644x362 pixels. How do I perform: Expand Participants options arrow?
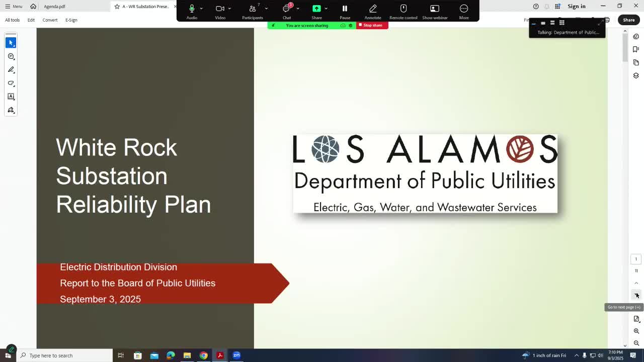[x=266, y=9]
